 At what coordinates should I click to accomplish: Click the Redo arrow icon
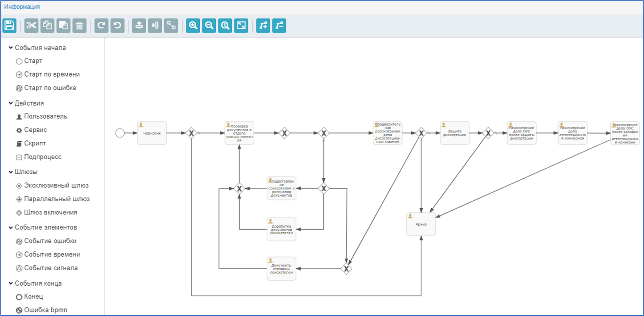[102, 25]
